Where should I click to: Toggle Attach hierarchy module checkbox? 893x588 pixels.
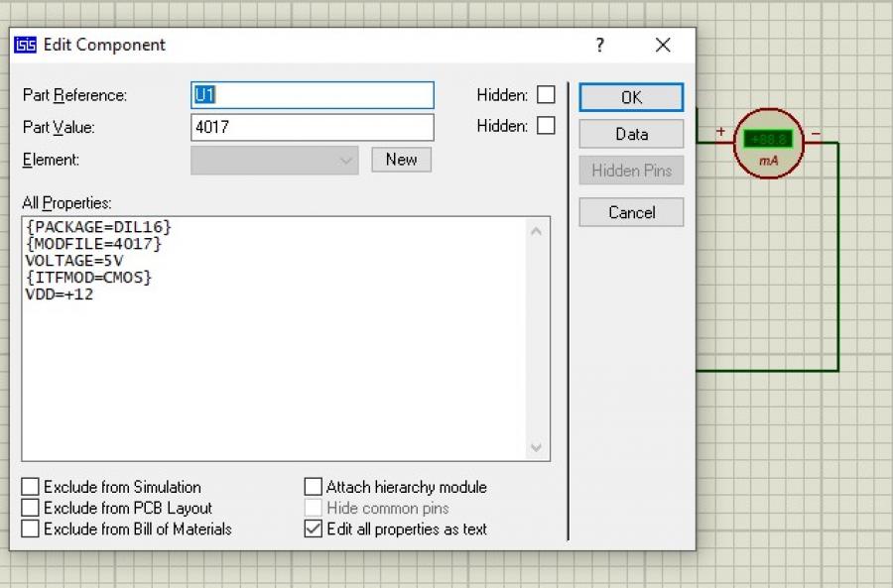314,487
